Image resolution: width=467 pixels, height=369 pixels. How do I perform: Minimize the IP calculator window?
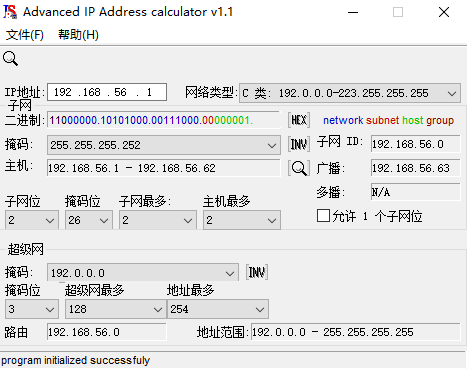(x=353, y=12)
